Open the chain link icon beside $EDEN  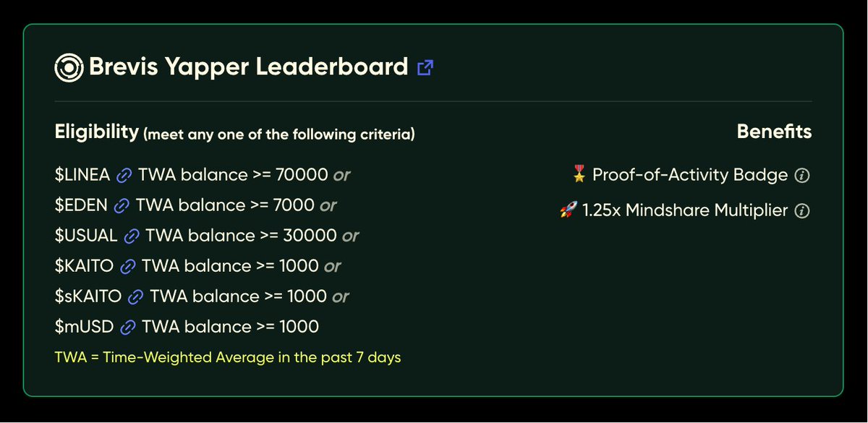(x=122, y=205)
